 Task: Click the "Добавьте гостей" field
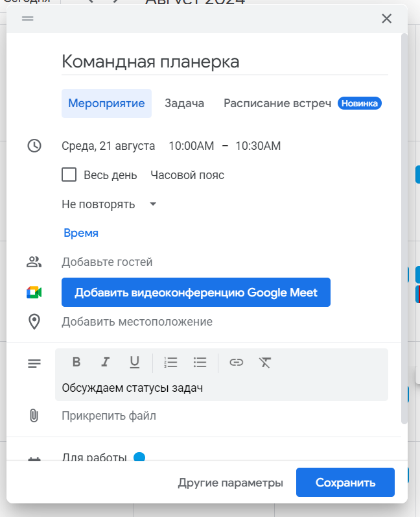coord(107,262)
